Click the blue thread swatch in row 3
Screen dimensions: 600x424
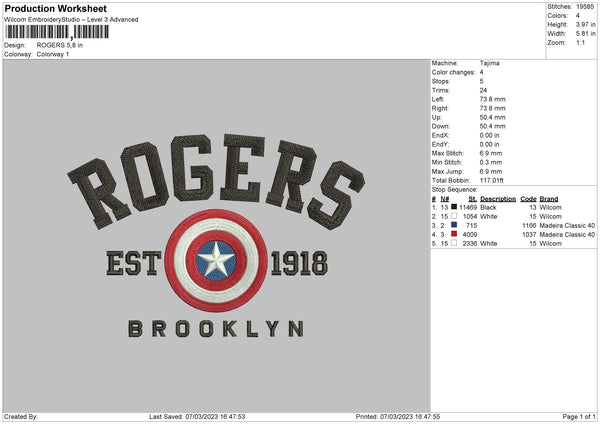coord(454,225)
